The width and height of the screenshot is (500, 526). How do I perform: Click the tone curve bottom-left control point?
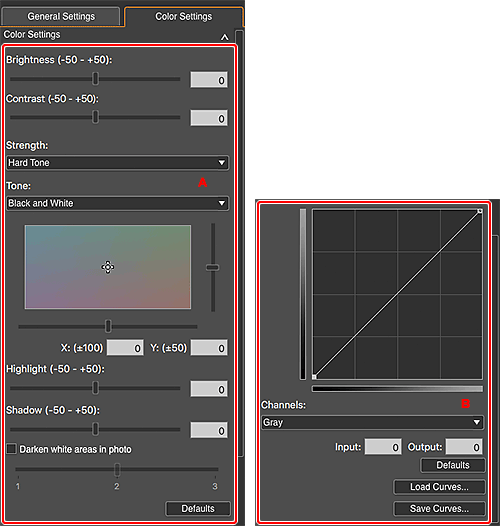314,377
